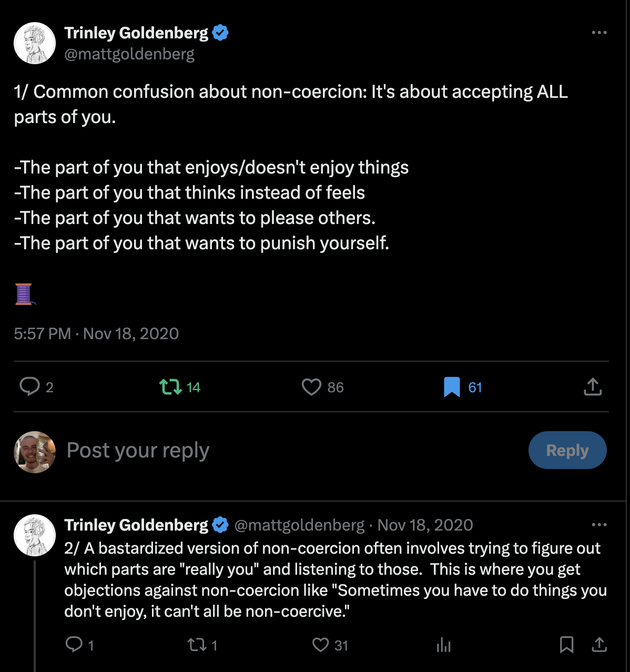630x672 pixels.
Task: Remove the bookmark on the main tweet
Action: click(x=452, y=388)
